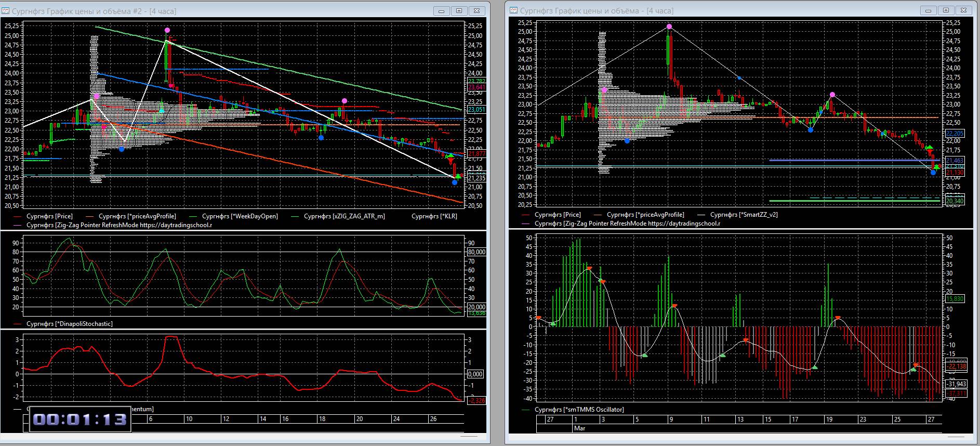Click the title bar icon of the SmartZZ_v2 chart window
The width and height of the screenshot is (980, 446).
513,10
